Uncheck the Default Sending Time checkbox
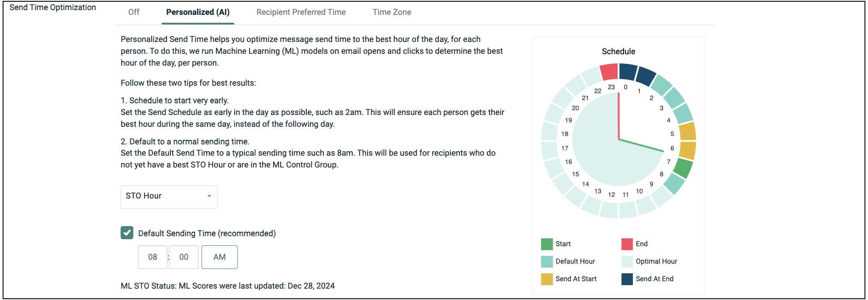This screenshot has height=300, width=868. (x=127, y=233)
